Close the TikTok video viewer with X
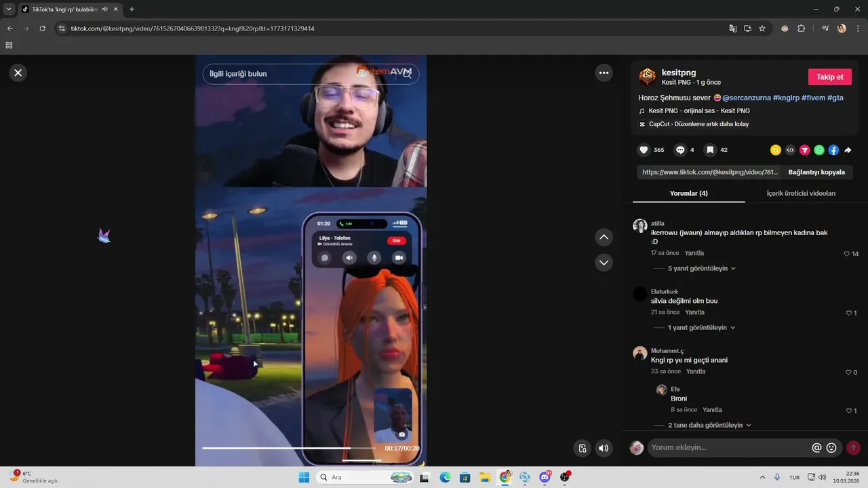This screenshot has height=488, width=868. pyautogui.click(x=18, y=73)
